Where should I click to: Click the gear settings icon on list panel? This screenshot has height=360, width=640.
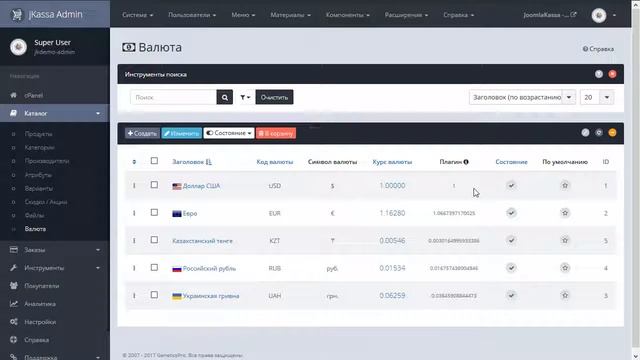tap(599, 133)
